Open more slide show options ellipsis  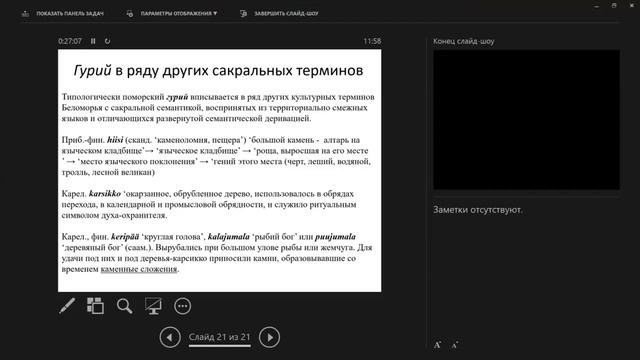pyautogui.click(x=182, y=306)
